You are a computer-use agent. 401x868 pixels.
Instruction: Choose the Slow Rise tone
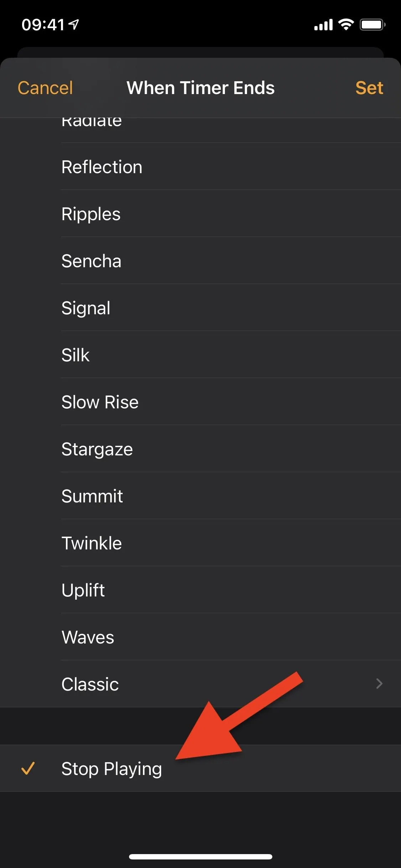tap(200, 402)
